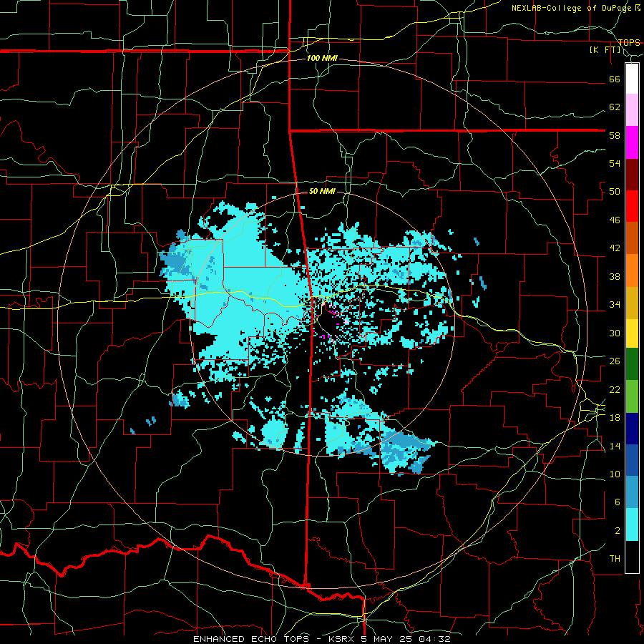644x644 pixels.
Task: Click the dark green legend color band
Action: pyautogui.click(x=632, y=364)
